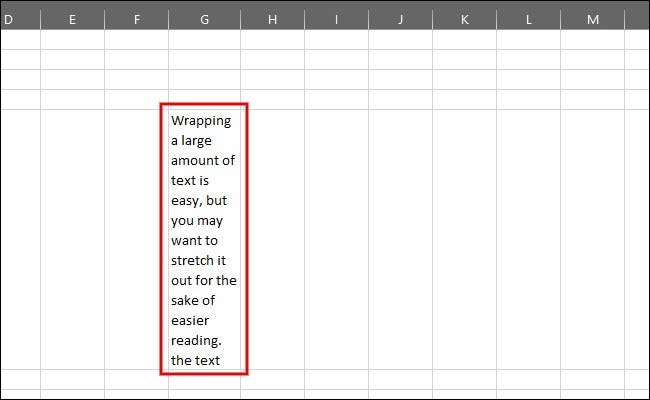650x400 pixels.
Task: Select column M cell in the tall wrapped row
Action: 592,239
